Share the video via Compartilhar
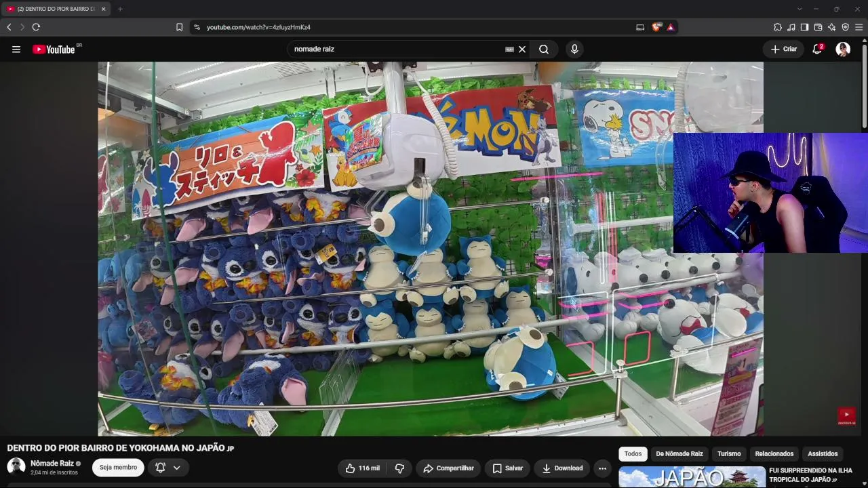 448,468
